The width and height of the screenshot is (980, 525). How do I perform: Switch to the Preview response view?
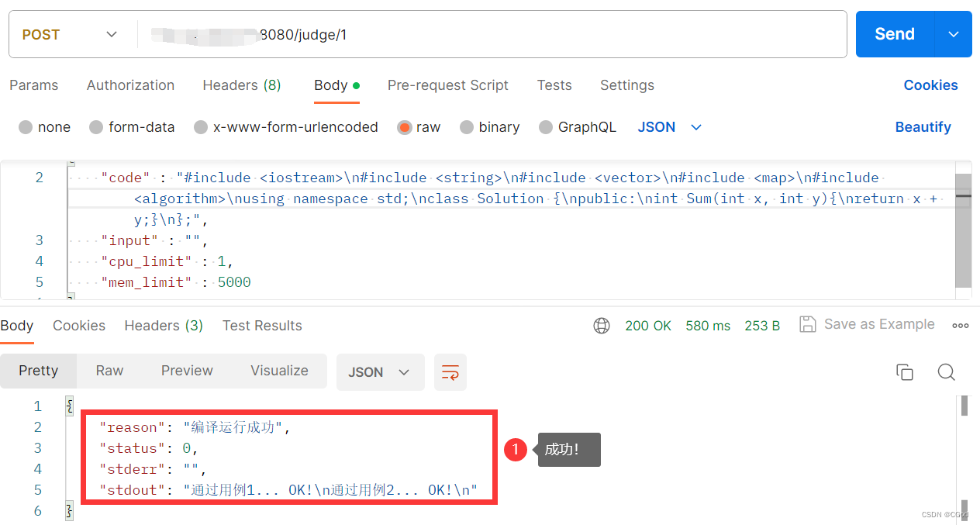(187, 371)
